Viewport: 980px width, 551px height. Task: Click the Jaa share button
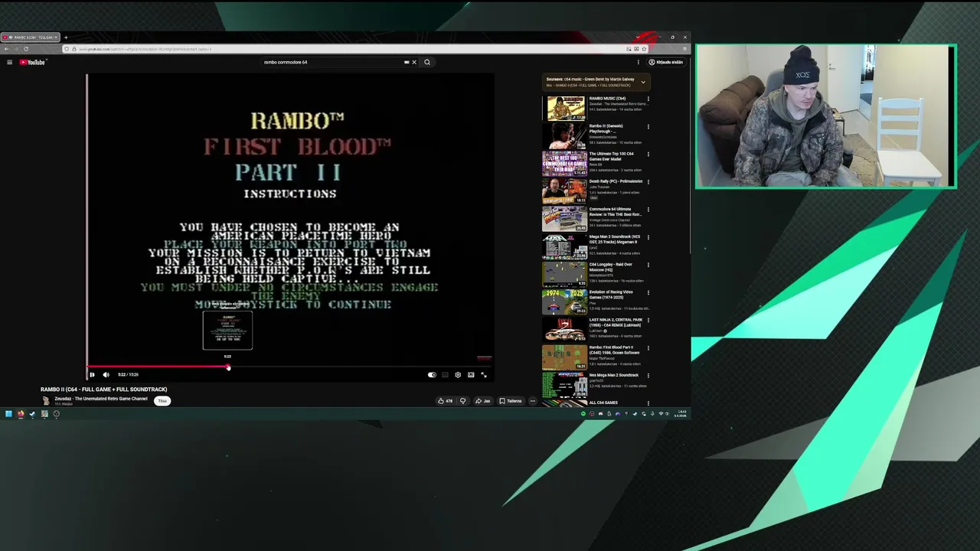point(482,401)
